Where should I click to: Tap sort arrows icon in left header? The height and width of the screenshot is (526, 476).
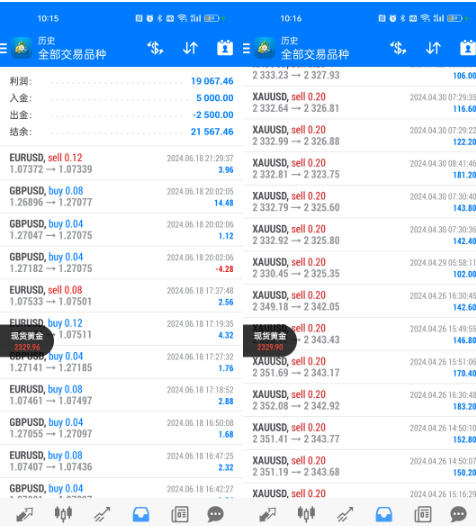click(190, 48)
